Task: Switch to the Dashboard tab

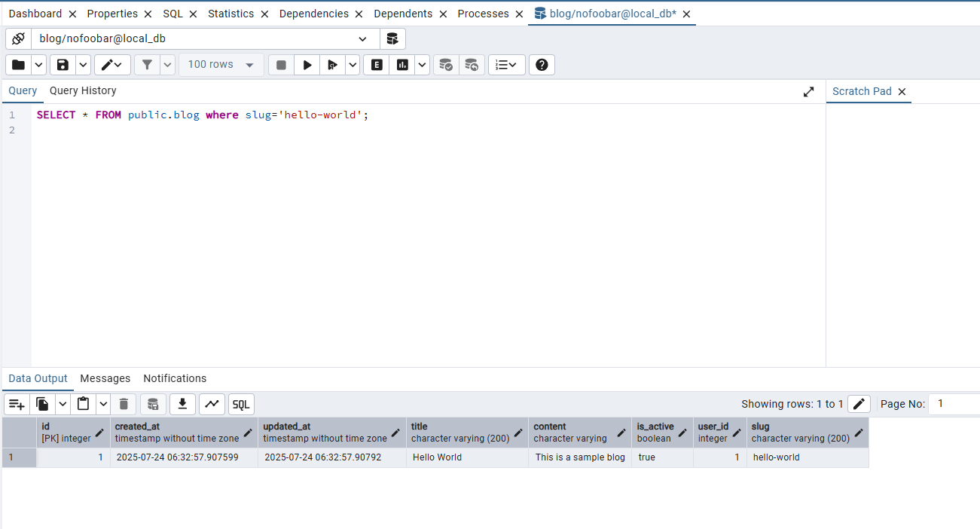Action: coord(35,14)
